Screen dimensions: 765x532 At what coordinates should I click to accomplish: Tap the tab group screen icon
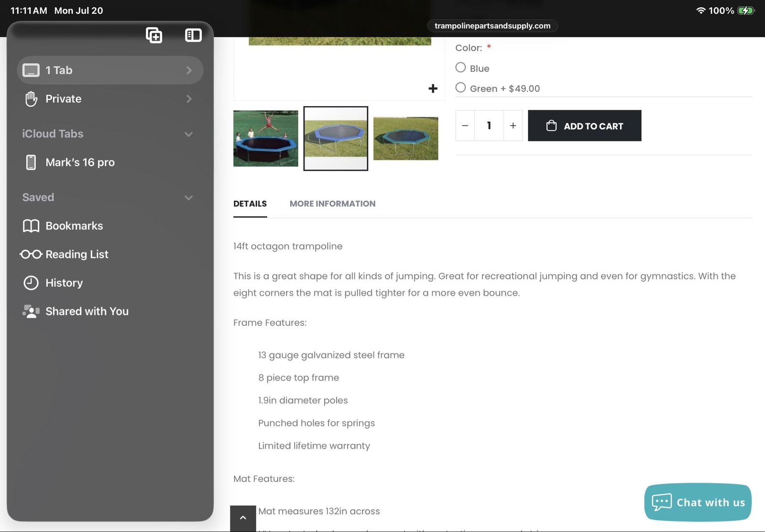[x=31, y=70]
